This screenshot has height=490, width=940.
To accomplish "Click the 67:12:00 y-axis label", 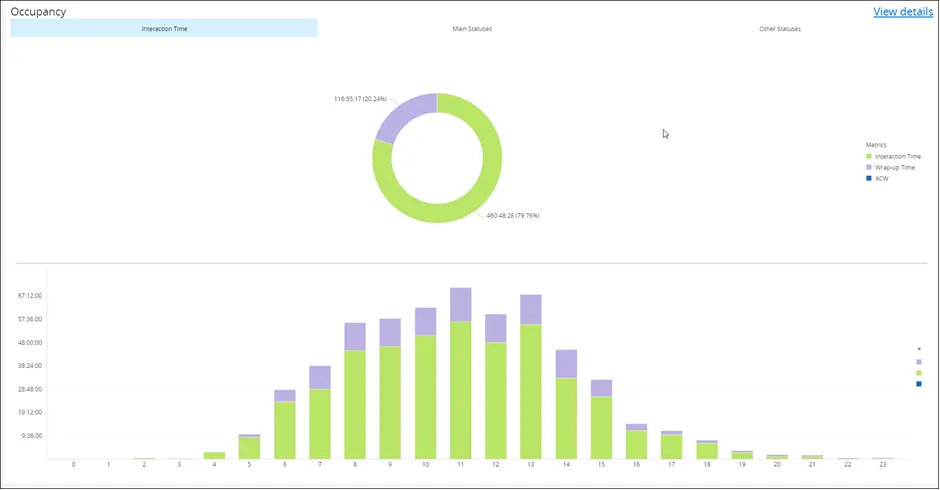I will click(x=30, y=296).
